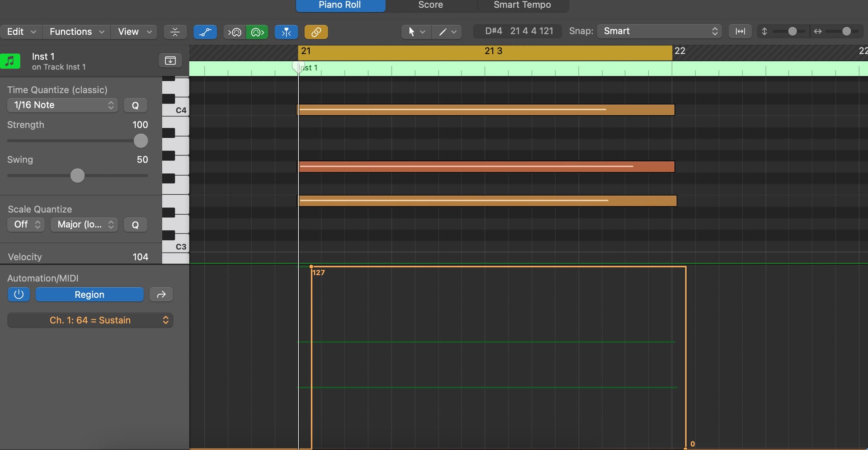Toggle the Automation/MIDI power button

[x=19, y=295]
